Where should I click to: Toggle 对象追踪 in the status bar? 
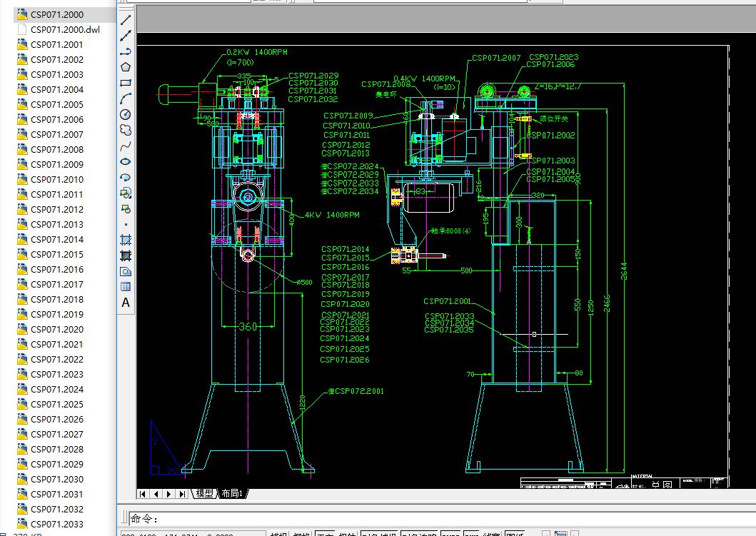(x=420, y=534)
